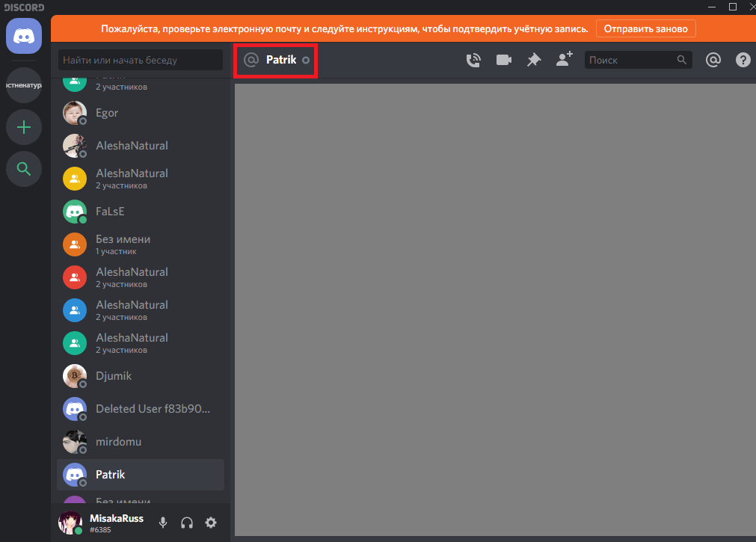Screen dimensions: 756x542
Task: Click MisakaRuss user avatar
Action: pos(70,523)
